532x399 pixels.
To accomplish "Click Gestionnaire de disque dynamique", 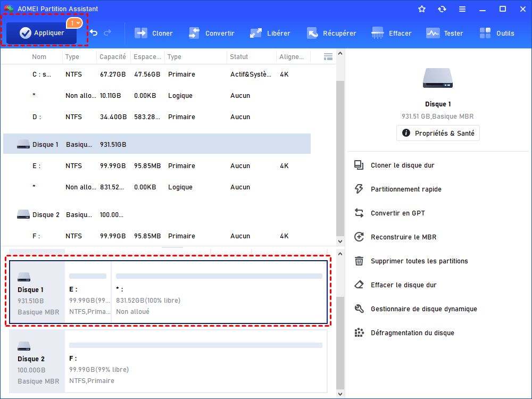I will tap(424, 309).
